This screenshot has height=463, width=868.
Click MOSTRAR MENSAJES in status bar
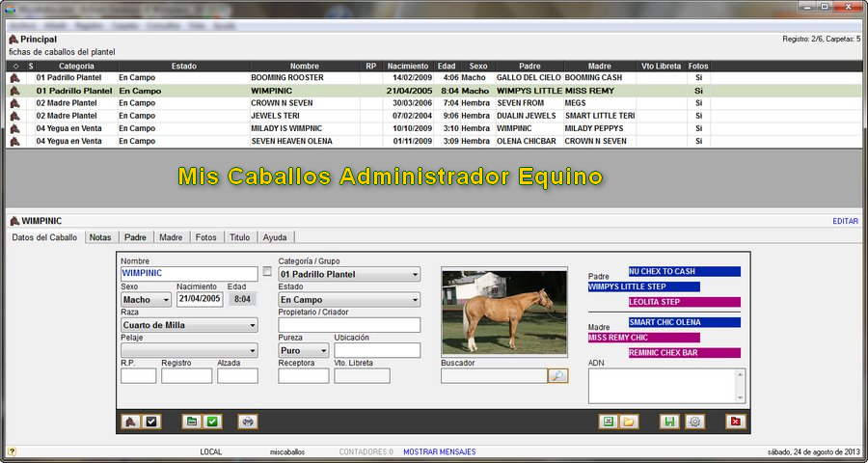coord(439,452)
